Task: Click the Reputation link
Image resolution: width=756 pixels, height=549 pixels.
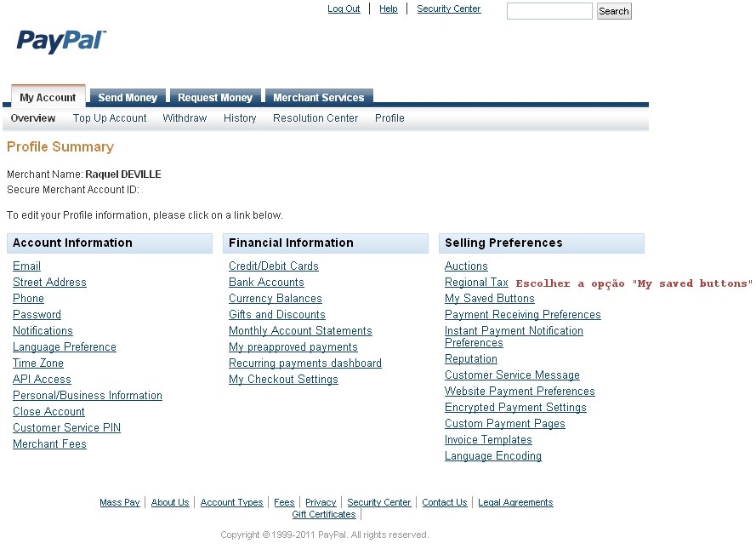Action: pos(471,359)
